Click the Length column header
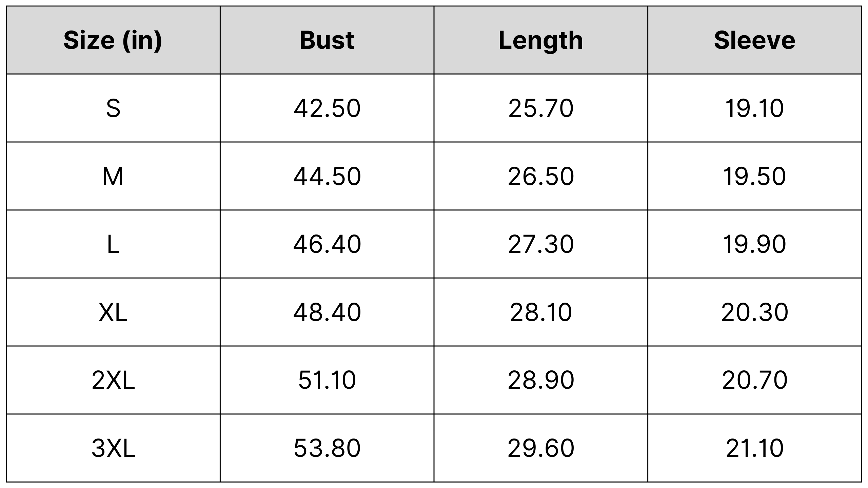868x488 pixels. tap(540, 40)
